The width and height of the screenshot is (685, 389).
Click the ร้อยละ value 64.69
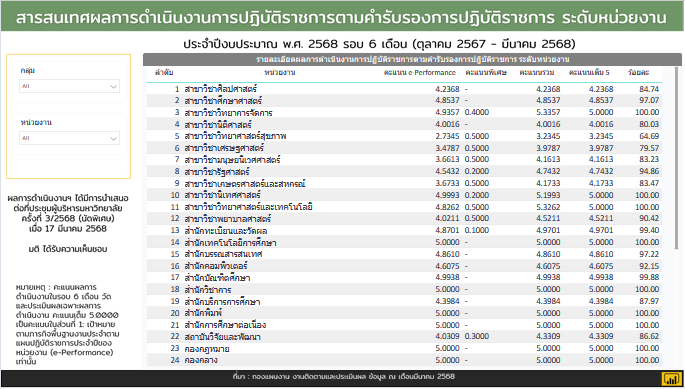[649, 136]
